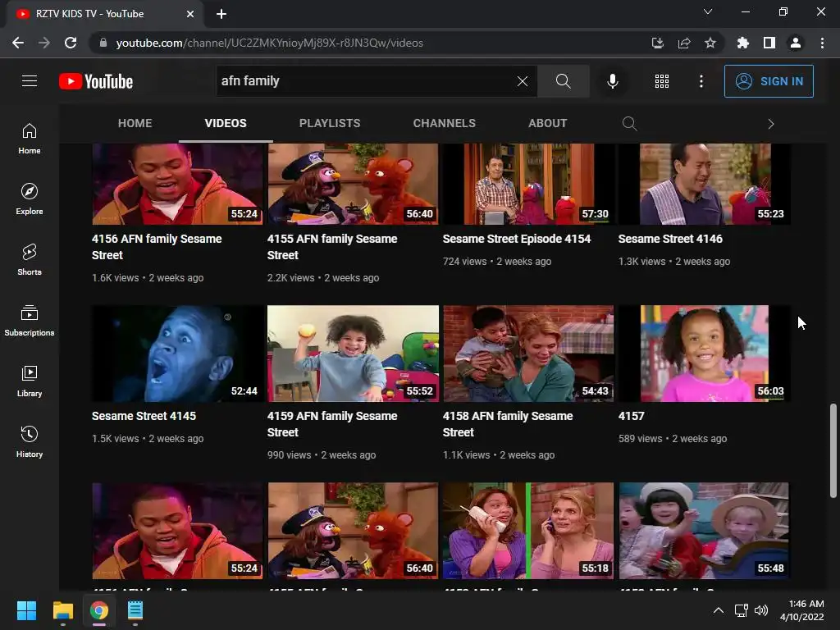Open video titled 4158 AFN family Sesame Street
This screenshot has height=630, width=840.
507,424
